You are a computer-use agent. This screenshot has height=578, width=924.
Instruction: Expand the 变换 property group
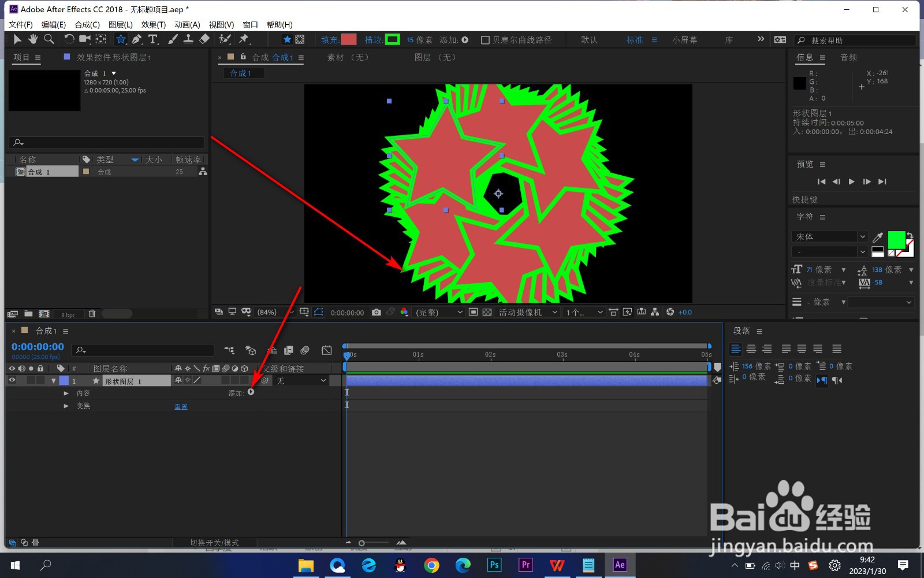click(66, 406)
